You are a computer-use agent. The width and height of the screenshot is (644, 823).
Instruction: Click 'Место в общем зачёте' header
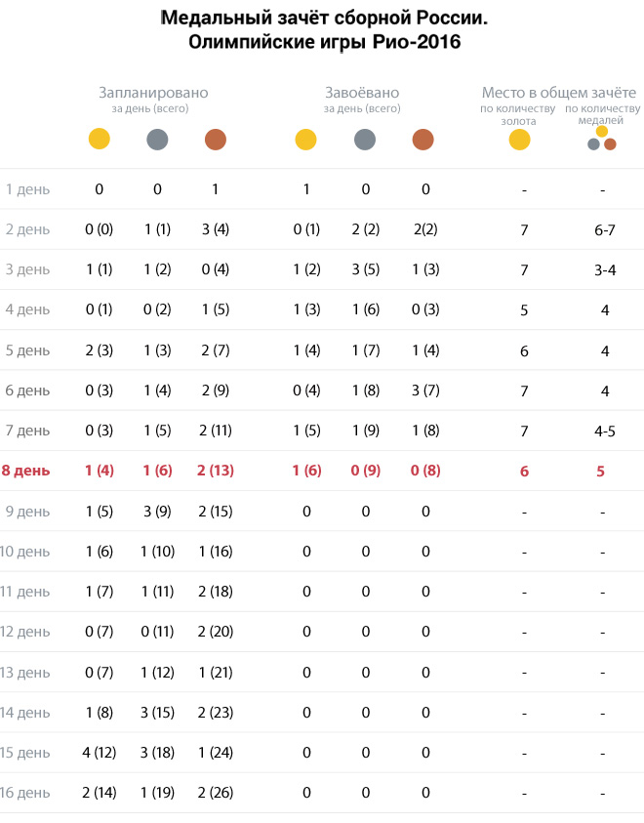coord(559,93)
